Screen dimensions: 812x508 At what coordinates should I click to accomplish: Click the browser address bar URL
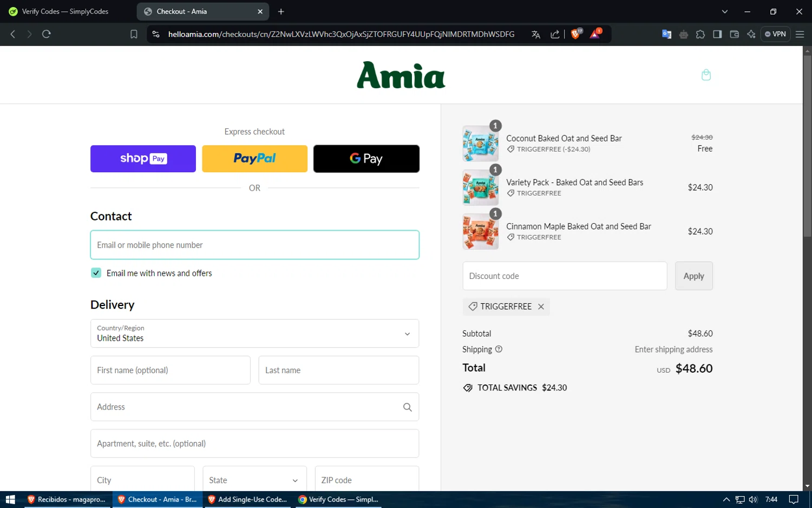(x=341, y=34)
